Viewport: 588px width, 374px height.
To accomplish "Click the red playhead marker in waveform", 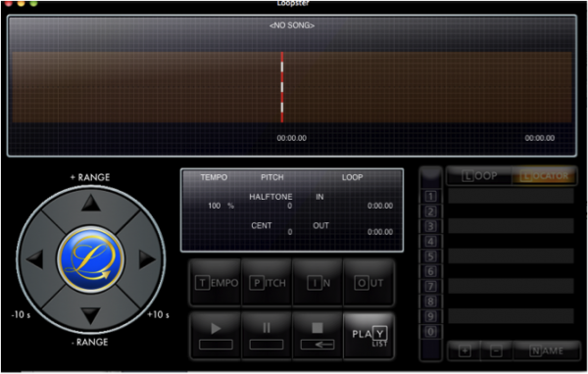I will point(282,87).
